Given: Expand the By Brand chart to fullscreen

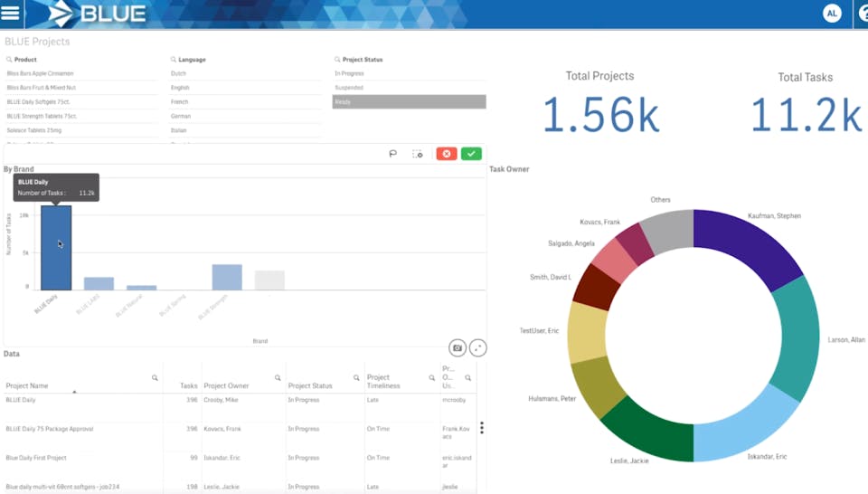Looking at the screenshot, I should pyautogui.click(x=477, y=347).
